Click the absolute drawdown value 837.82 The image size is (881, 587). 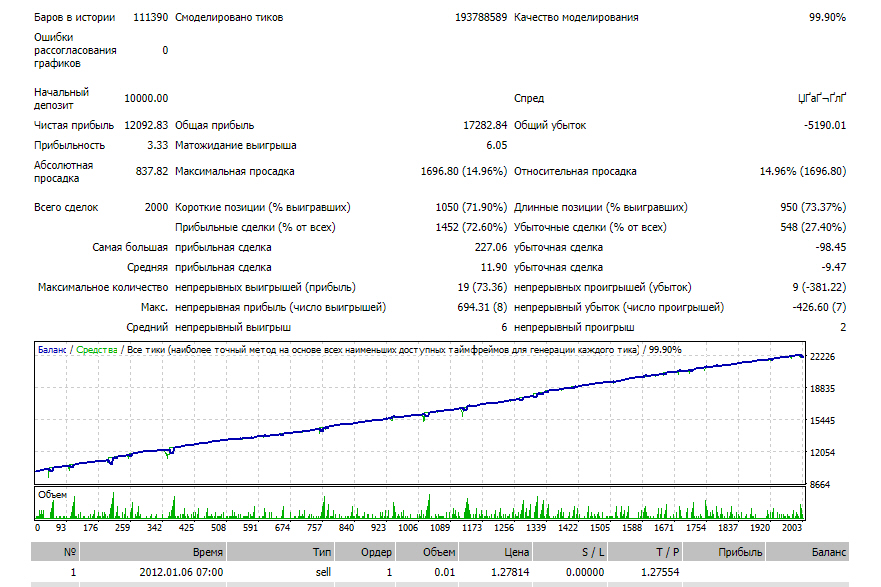152,171
